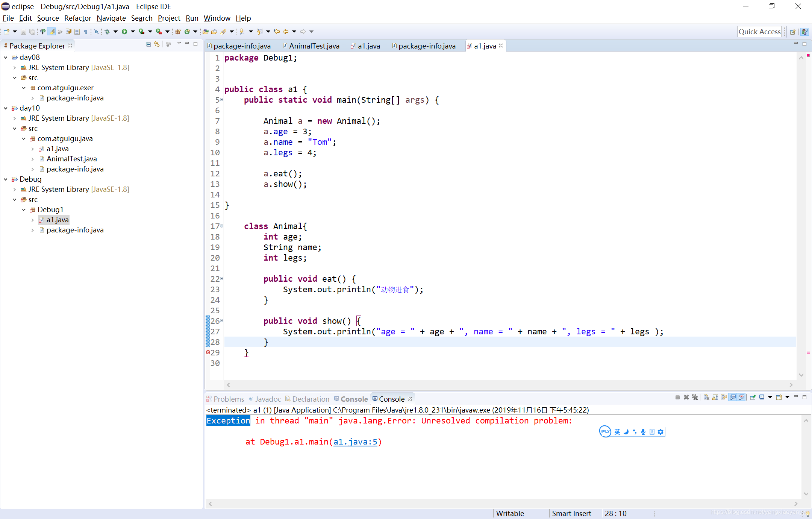Expand the Debug project JRE System Library
This screenshot has width=812, height=519.
[15, 190]
